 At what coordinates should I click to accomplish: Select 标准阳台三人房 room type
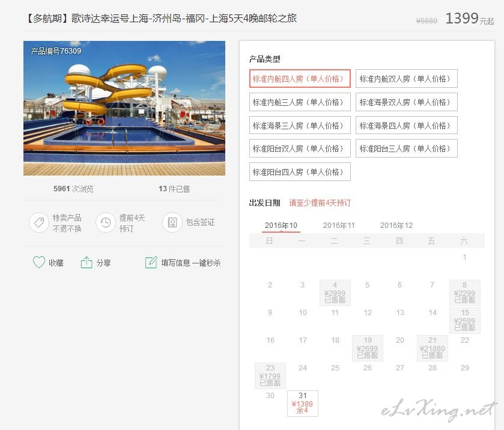406,149
